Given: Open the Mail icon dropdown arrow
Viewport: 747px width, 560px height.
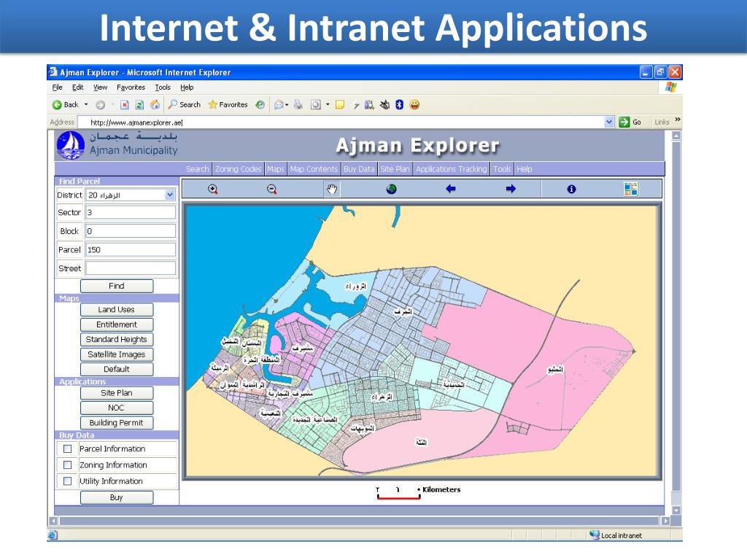Looking at the screenshot, I should coord(287,105).
